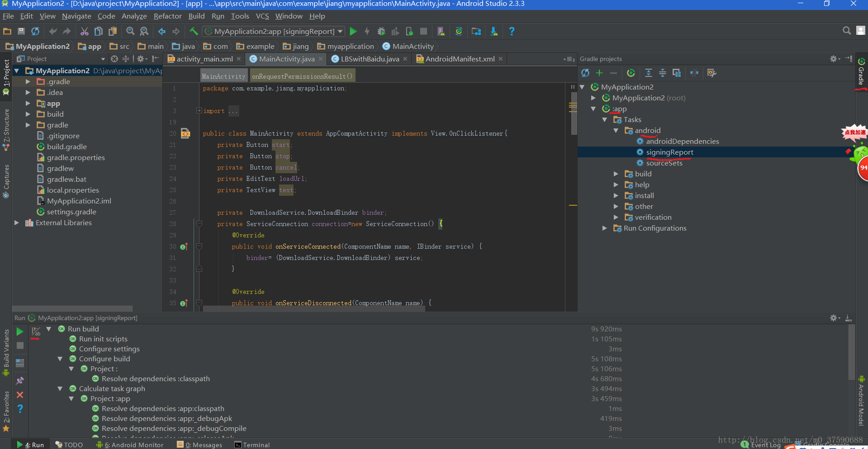Click Expand All icon in Gradle panel
The image size is (868, 449).
tap(648, 73)
